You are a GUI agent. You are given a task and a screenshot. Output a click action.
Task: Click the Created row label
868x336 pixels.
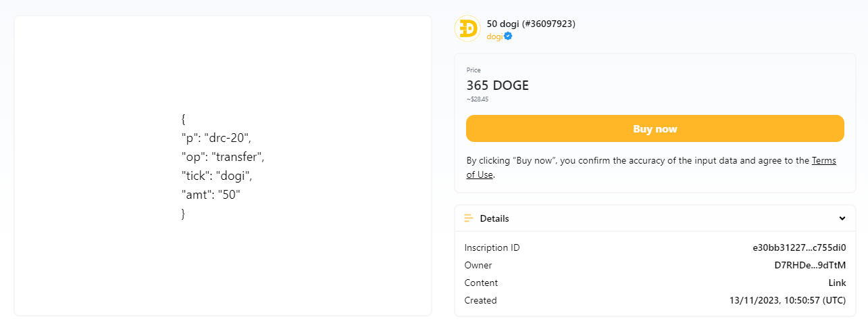[480, 301]
